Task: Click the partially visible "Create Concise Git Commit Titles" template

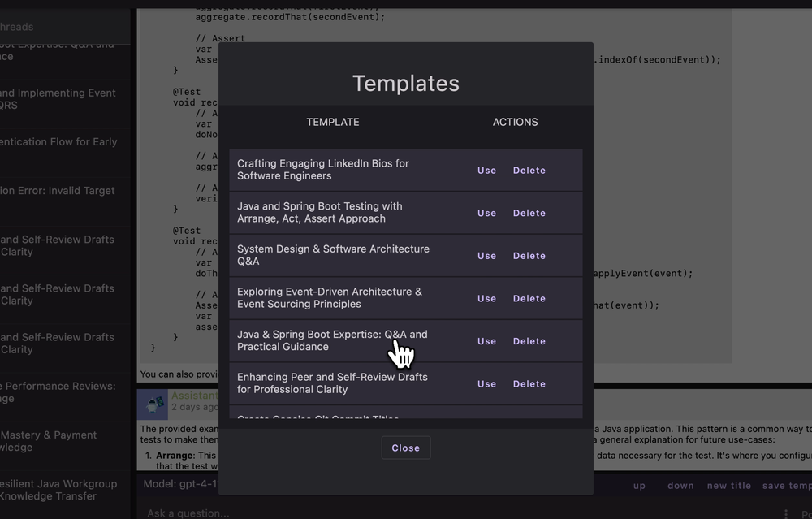Action: pos(325,418)
